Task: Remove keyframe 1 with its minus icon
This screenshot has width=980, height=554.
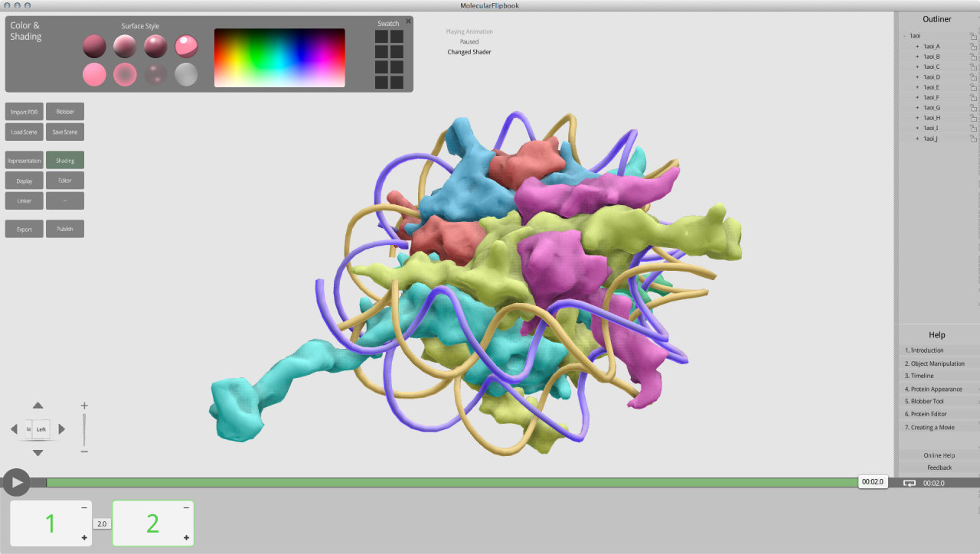Action: click(84, 508)
